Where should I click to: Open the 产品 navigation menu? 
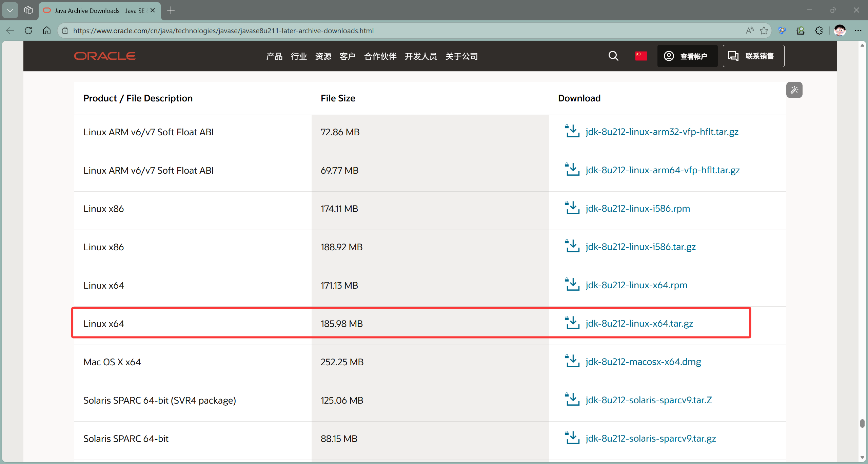pyautogui.click(x=274, y=56)
